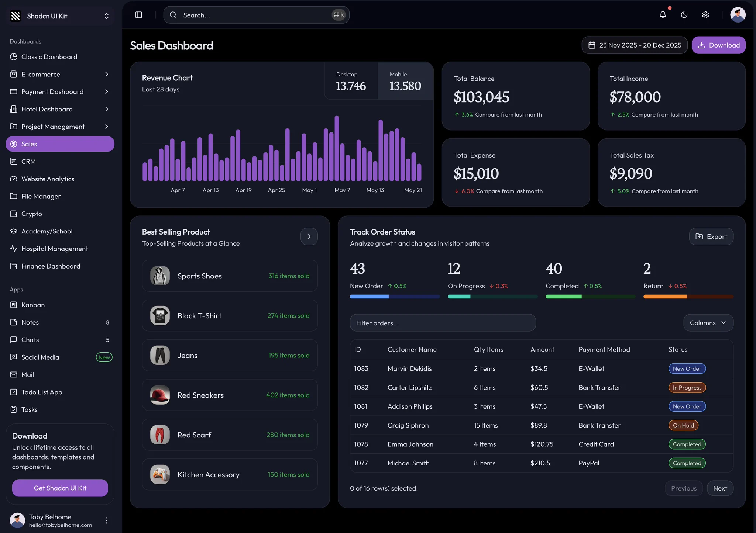Screen dimensions: 756x533
Task: Open Classic Dashboard icon in sidebar
Action: click(14, 57)
